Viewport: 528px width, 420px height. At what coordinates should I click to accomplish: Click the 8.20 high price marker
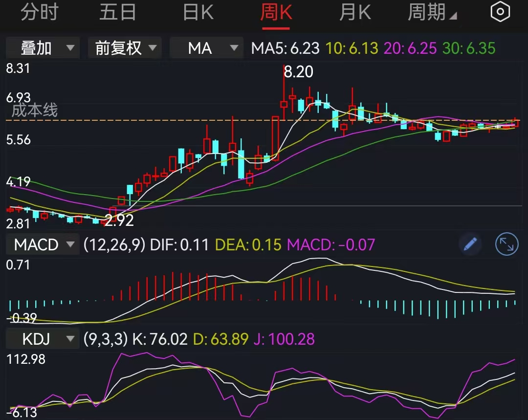pyautogui.click(x=299, y=72)
